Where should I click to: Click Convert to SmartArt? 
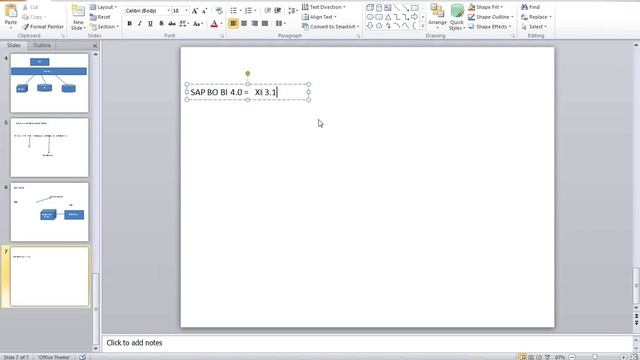[331, 27]
